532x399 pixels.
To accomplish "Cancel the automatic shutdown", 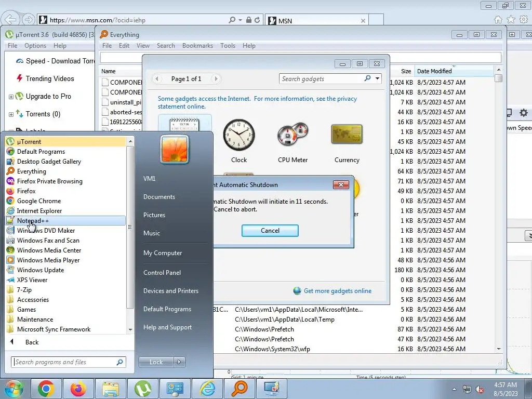I will coord(270,230).
